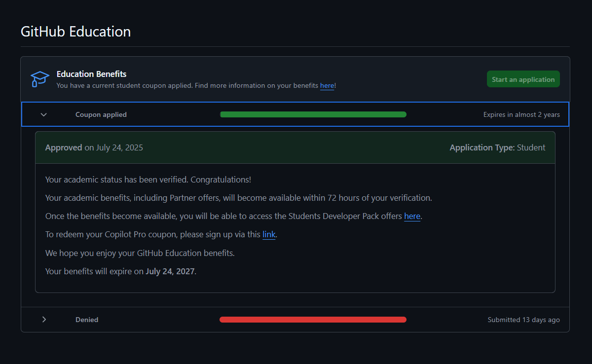
Task: Click the 'Education Benefits' title
Action: click(92, 74)
